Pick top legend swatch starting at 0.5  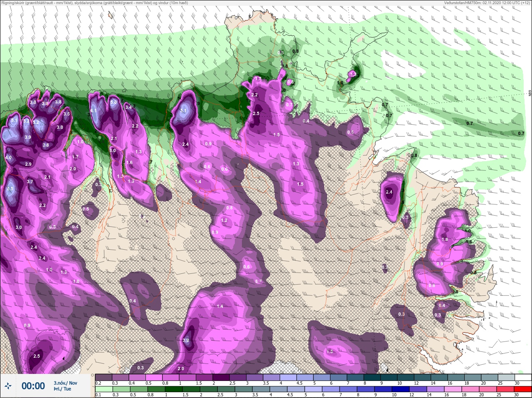(155, 377)
